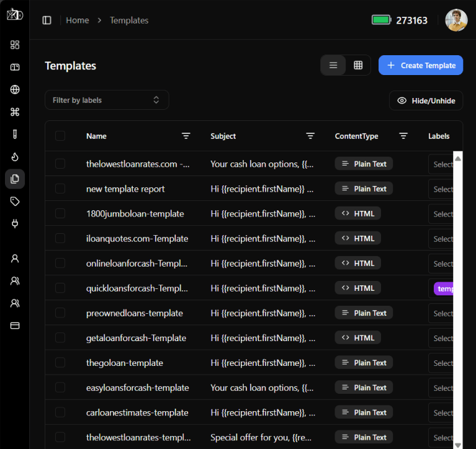This screenshot has width=476, height=449.
Task: Toggle the sidebar panel icon
Action: click(47, 20)
